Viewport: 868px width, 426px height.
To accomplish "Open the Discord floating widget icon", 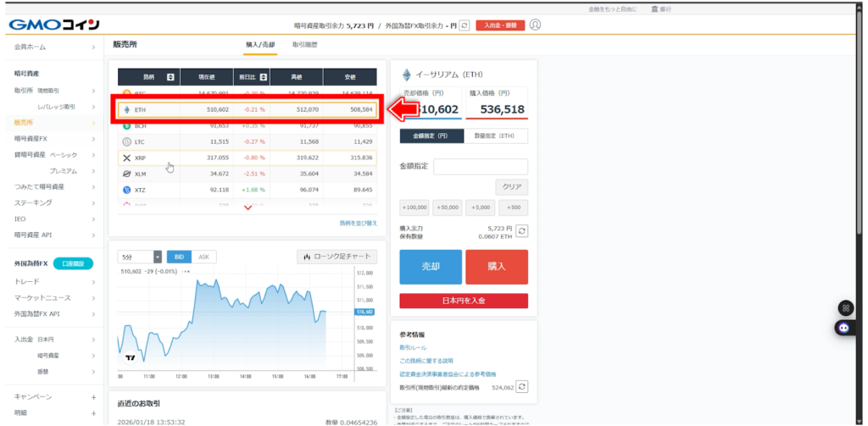I will click(843, 328).
